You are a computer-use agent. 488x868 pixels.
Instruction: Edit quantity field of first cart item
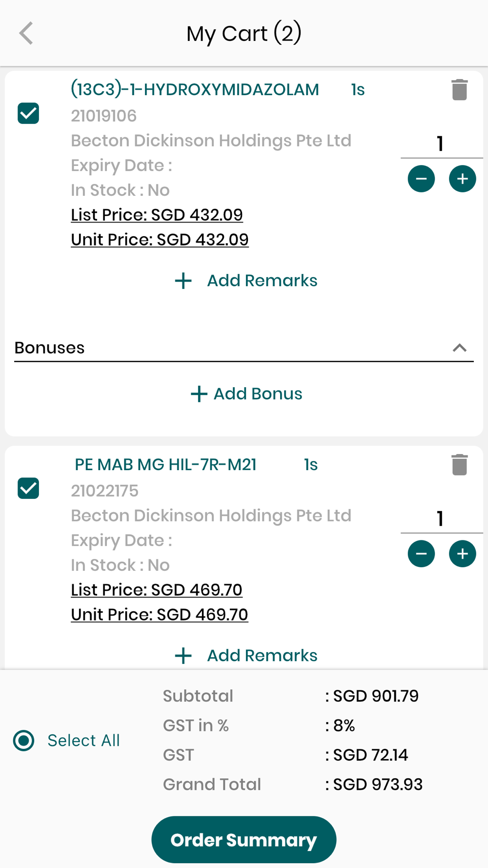coord(440,144)
